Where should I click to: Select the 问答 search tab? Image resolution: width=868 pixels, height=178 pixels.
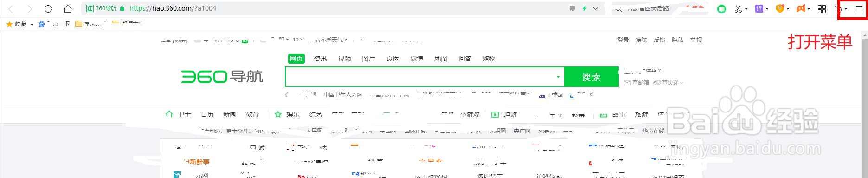tap(465, 59)
